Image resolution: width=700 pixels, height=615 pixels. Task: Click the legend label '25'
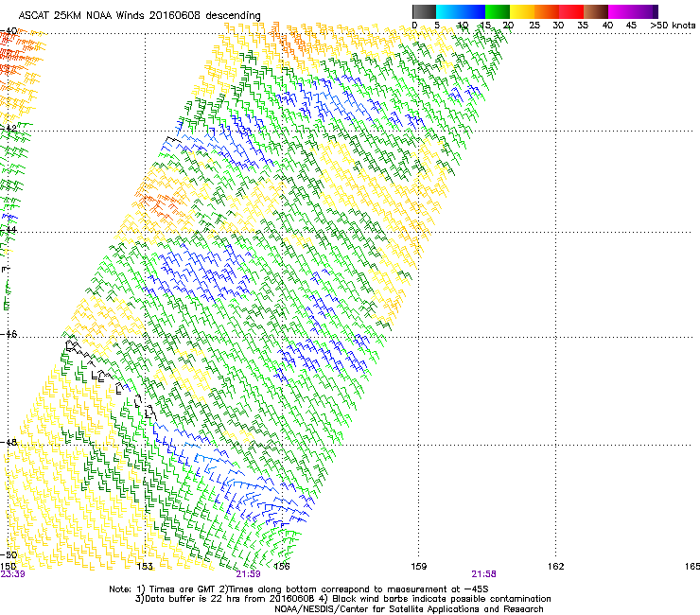pos(534,26)
